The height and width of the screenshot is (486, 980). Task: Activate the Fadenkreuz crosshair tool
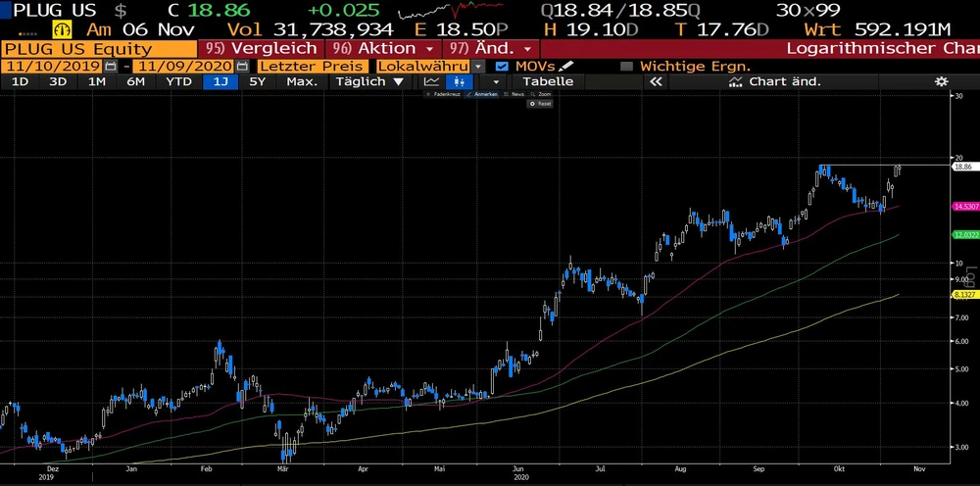(x=444, y=94)
